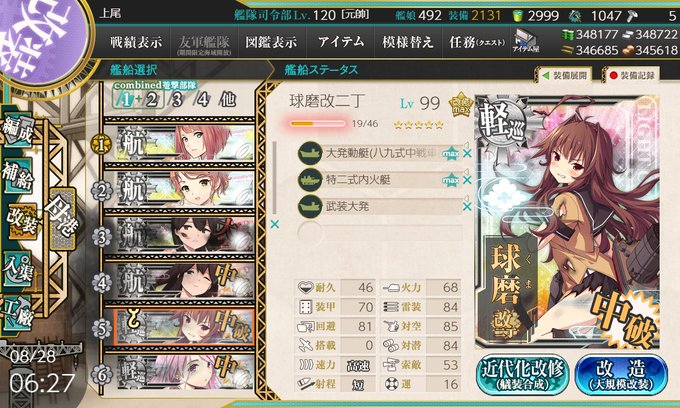
Task: Return to 母港 home port button
Action: pyautogui.click(x=63, y=218)
